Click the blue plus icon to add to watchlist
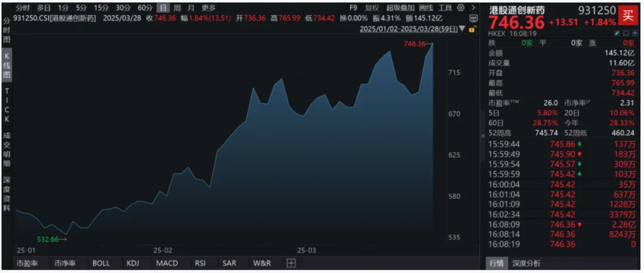Image resolution: width=644 pixels, height=273 pixels. click(x=635, y=35)
